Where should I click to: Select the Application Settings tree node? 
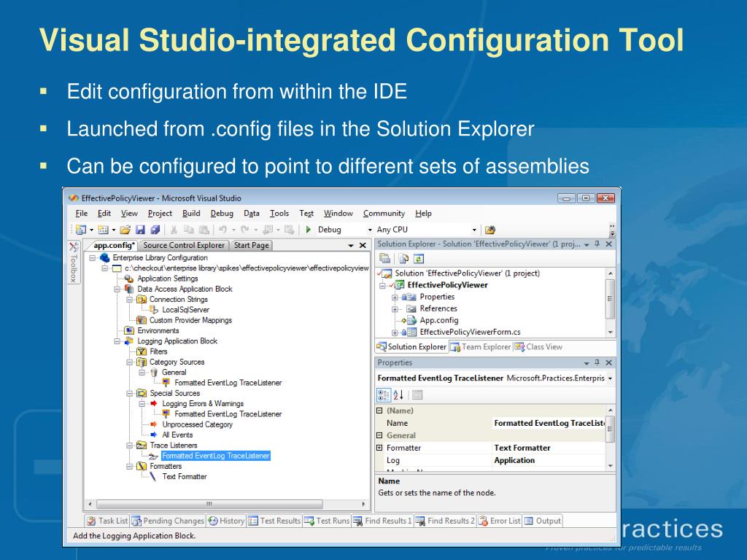(x=168, y=279)
